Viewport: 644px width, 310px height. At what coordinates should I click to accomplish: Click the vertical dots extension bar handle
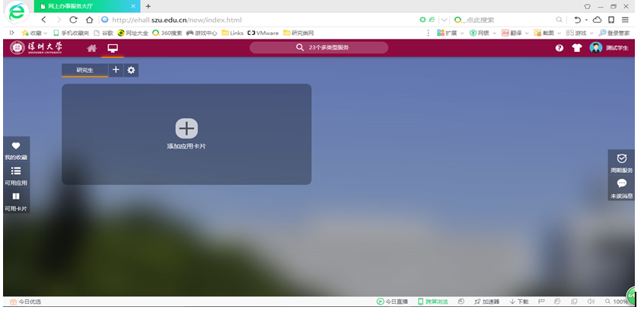tap(429, 33)
